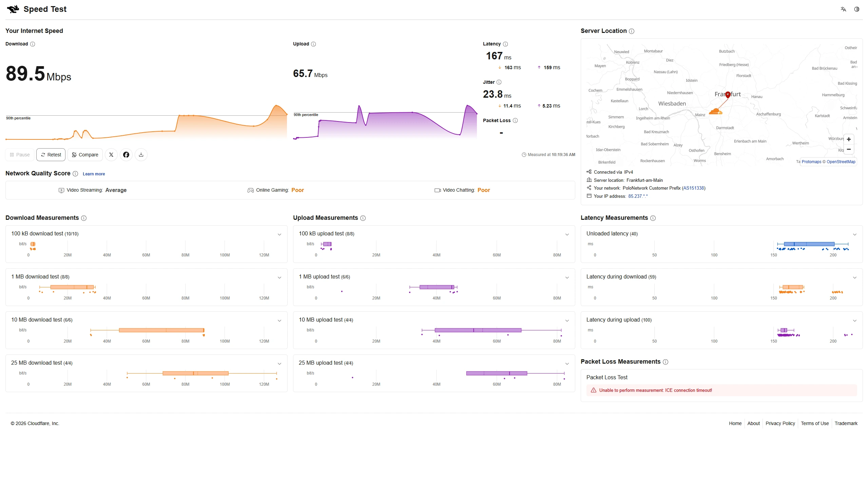Click the Compare button
This screenshot has height=480, width=868.
click(85, 155)
